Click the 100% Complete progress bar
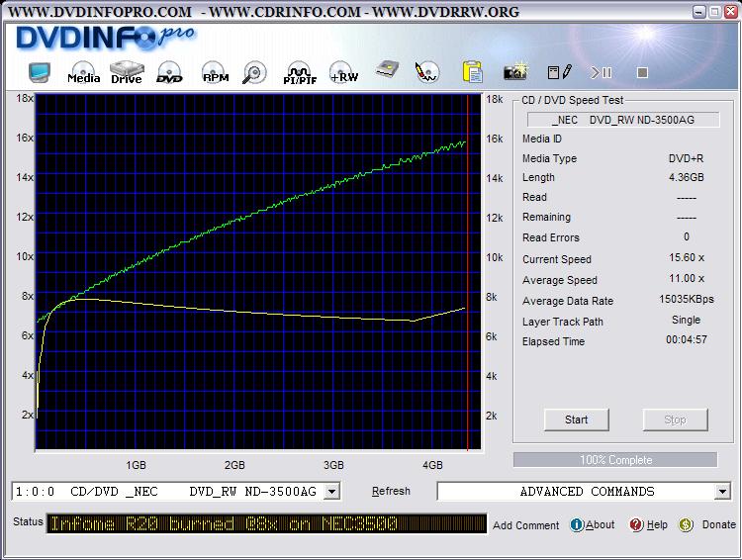 coord(615,460)
